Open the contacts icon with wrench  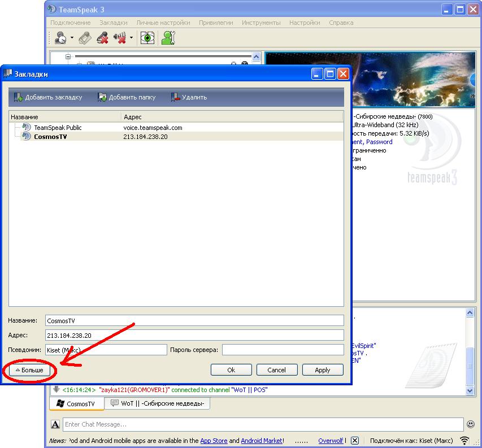point(168,38)
